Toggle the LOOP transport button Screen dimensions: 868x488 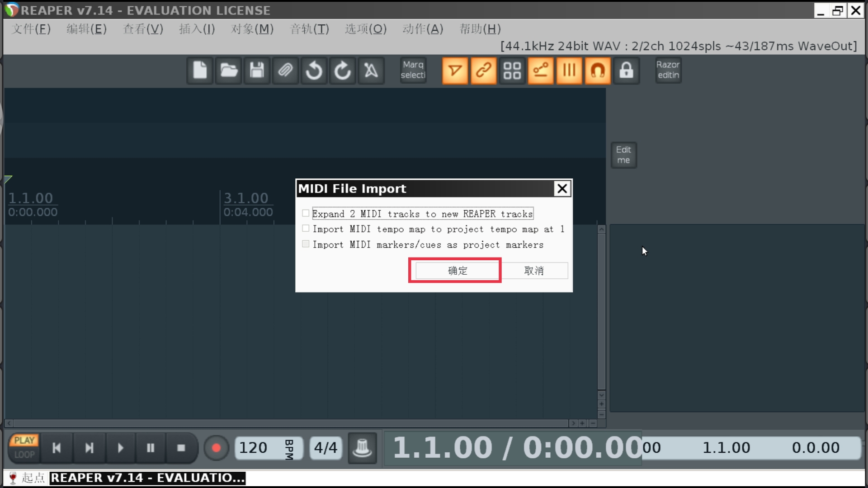point(24,455)
